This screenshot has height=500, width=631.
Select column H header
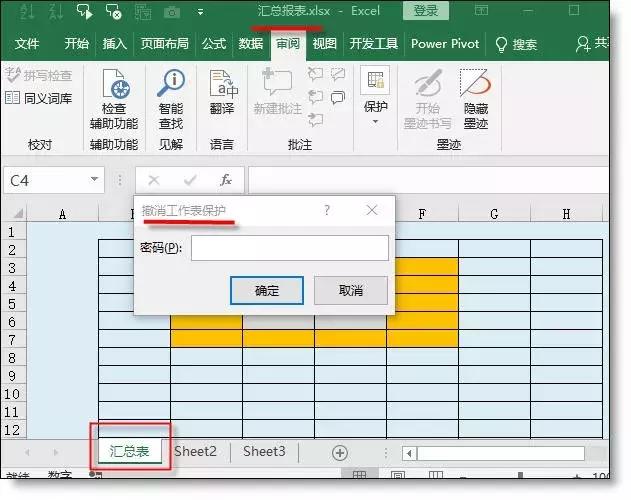566,214
